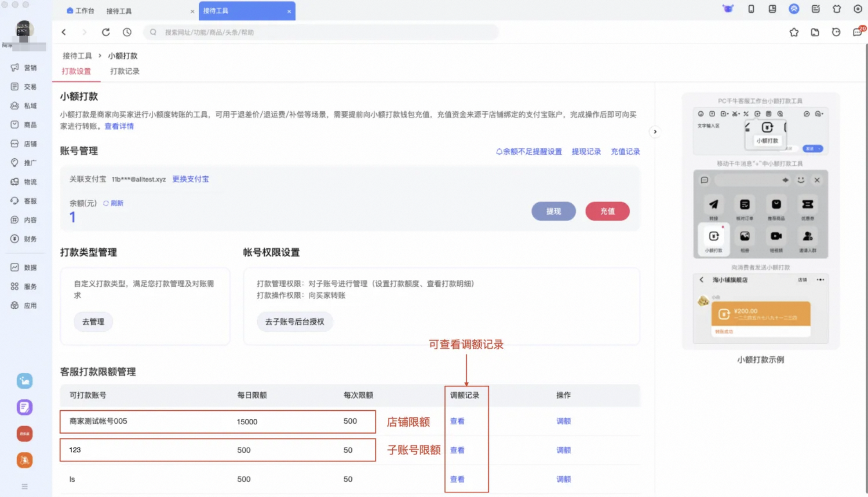Image resolution: width=868 pixels, height=497 pixels.
Task: Open the 服务 sidebar section
Action: pos(24,286)
